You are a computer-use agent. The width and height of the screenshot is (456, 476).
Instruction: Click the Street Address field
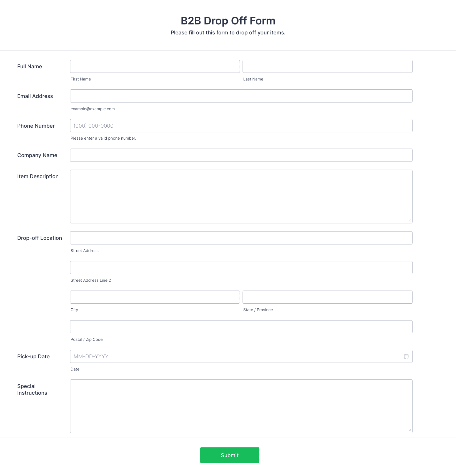(x=241, y=238)
